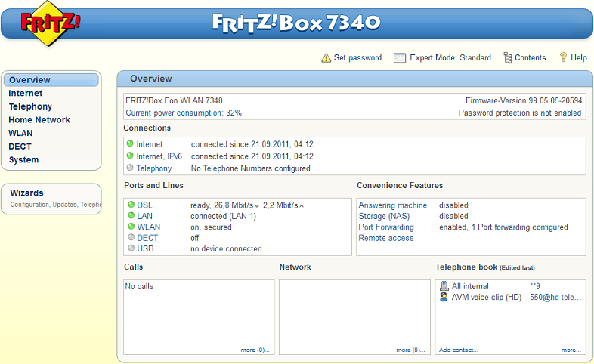Open the System sidebar menu

click(x=23, y=159)
